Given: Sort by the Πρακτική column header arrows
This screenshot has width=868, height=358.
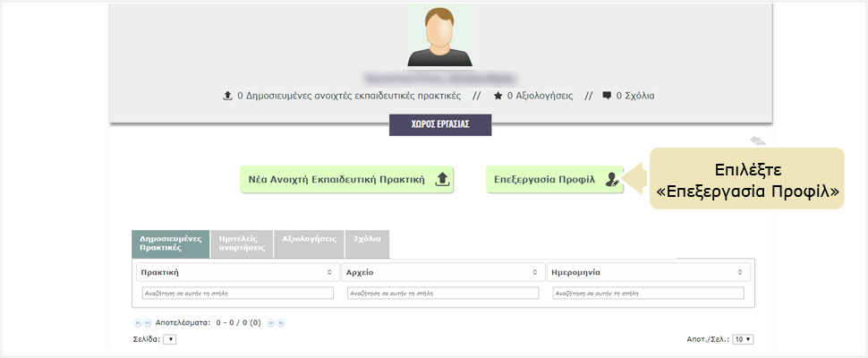Looking at the screenshot, I should click(328, 271).
